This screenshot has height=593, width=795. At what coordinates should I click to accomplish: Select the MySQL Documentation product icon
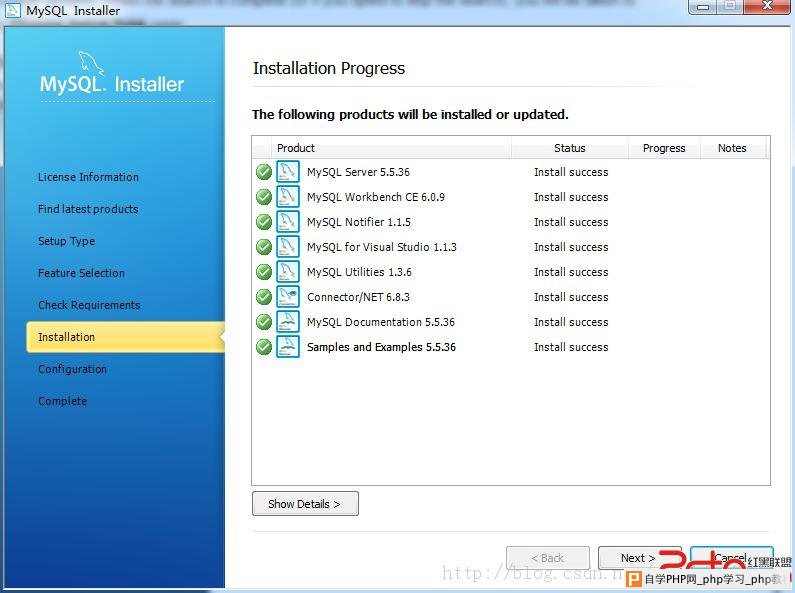click(x=288, y=321)
